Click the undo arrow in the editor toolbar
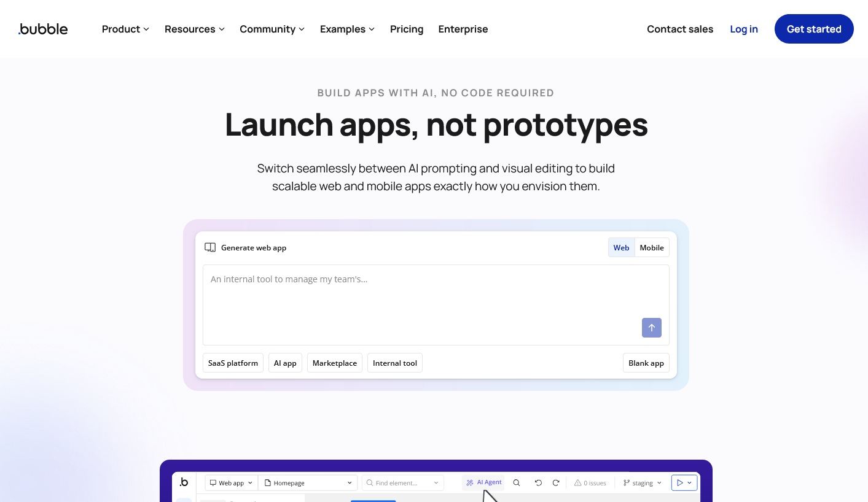This screenshot has height=502, width=868. point(538,483)
